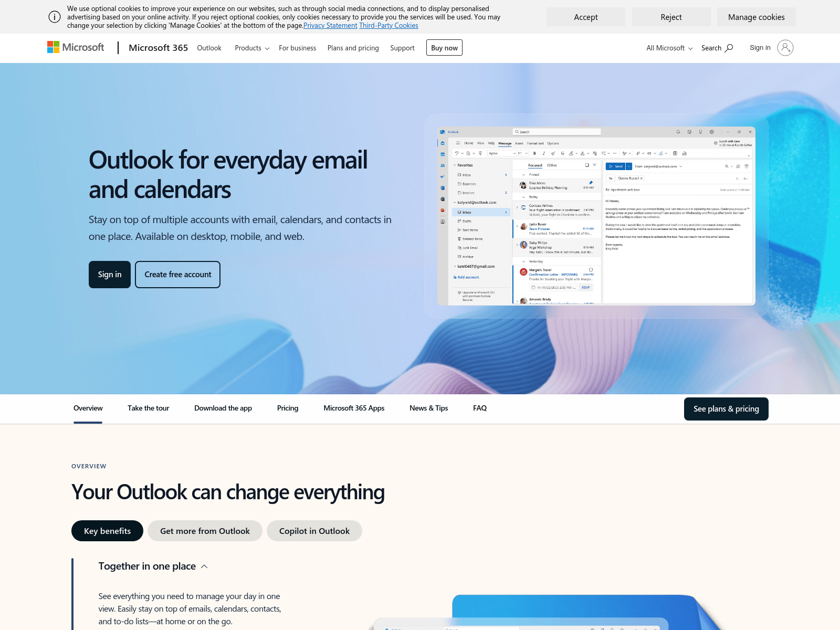Select the FAQ tab
Viewport: 840px width, 630px height.
tap(480, 408)
